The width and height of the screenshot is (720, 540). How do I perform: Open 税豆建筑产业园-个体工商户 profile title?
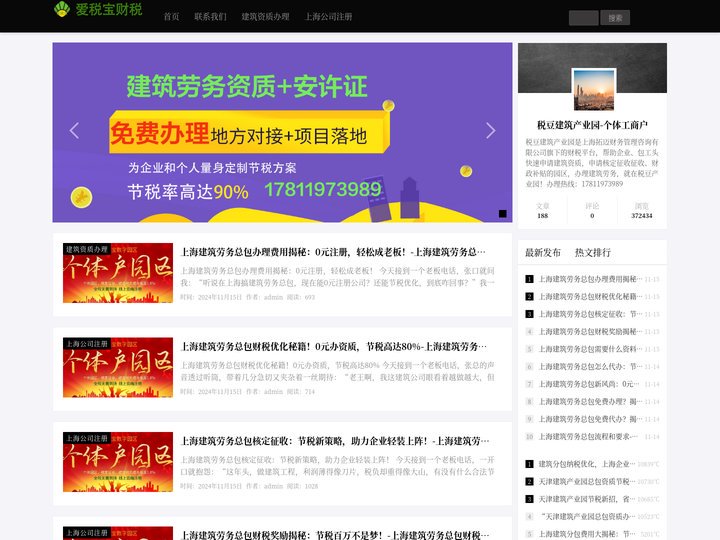[x=592, y=125]
